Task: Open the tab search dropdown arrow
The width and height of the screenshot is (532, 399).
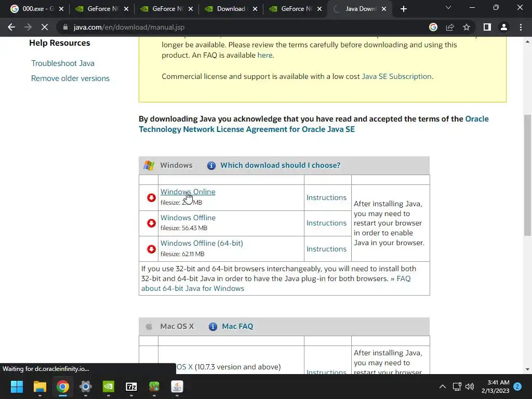Action: tap(448, 7)
